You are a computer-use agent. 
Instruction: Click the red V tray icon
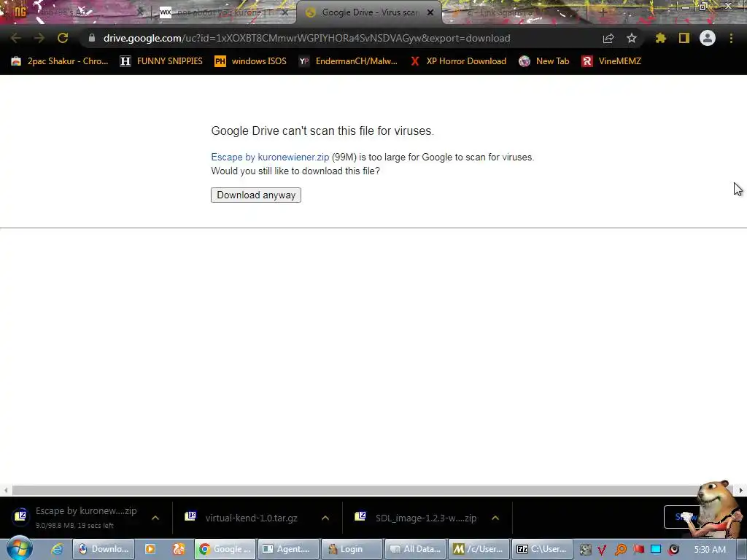tap(602, 550)
